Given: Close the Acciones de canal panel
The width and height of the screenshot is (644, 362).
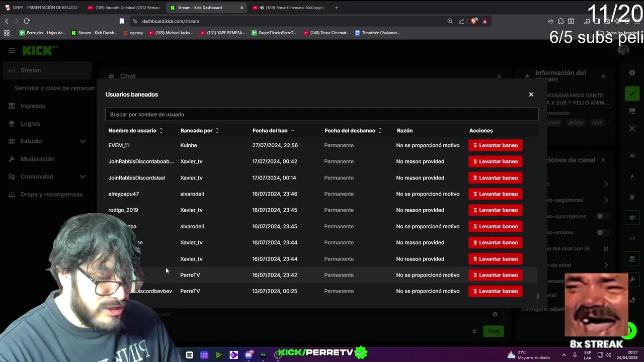Looking at the screenshot, I should click(603, 160).
